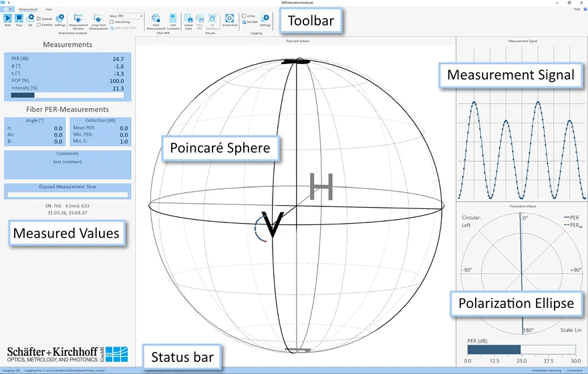Click Scale: Lin label in ellipse panel
The height and width of the screenshot is (374, 588).
click(571, 330)
